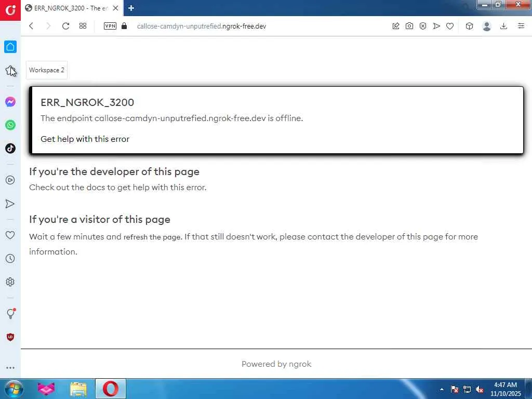This screenshot has height=399, width=532.
Task: Show hidden tray icons arrow
Action: (x=442, y=390)
